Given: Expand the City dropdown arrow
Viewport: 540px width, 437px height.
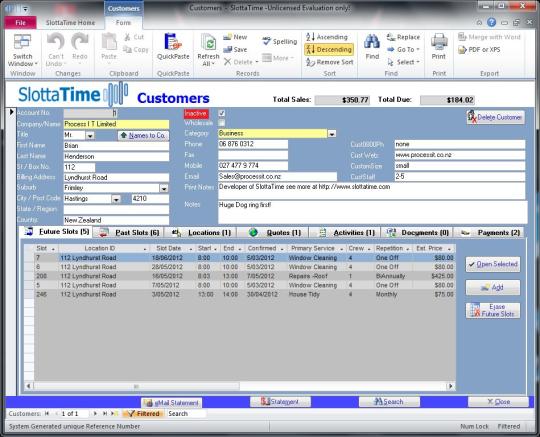Looking at the screenshot, I should point(116,199).
